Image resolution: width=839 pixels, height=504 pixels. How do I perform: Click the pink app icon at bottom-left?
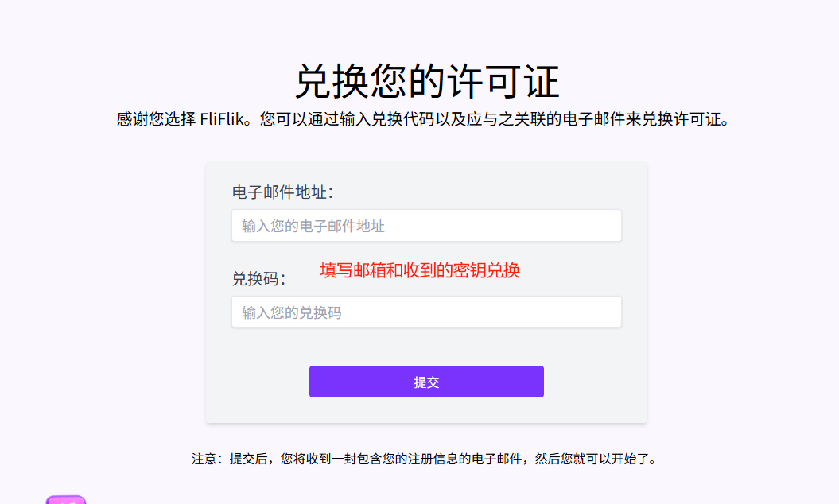tap(66, 500)
